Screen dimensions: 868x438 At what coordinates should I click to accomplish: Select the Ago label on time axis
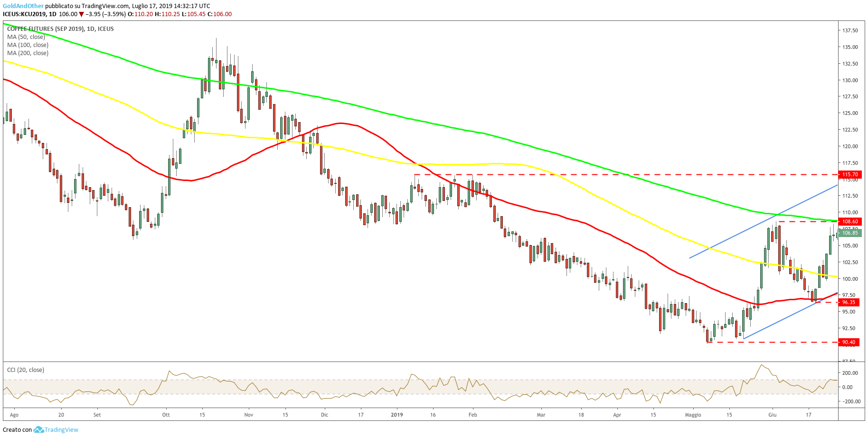[x=14, y=415]
